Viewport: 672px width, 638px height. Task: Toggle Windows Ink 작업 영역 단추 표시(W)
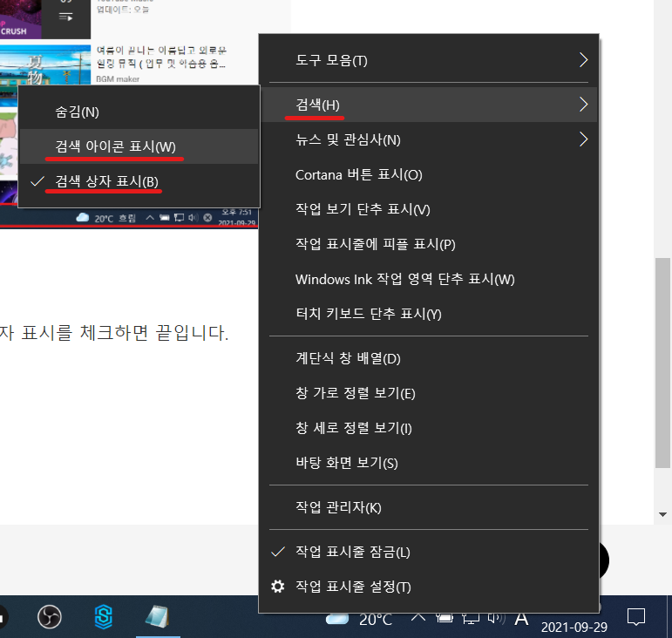pos(429,280)
